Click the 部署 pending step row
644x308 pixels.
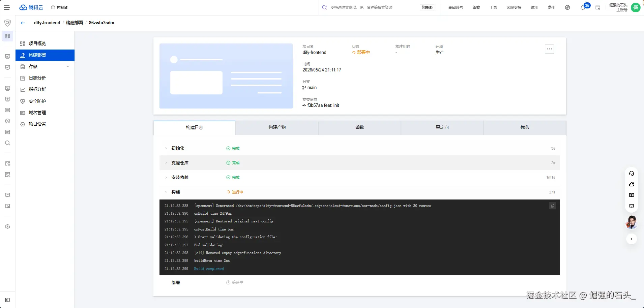(x=359, y=282)
